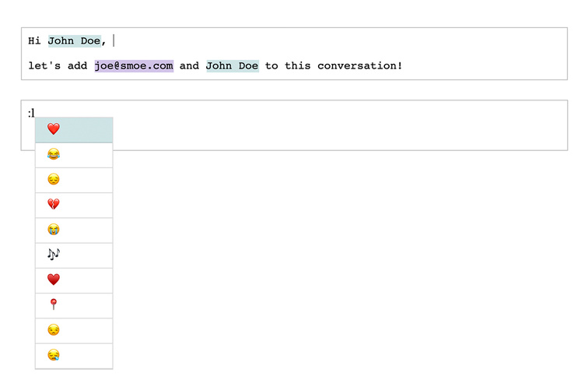Select the highlighted red heart emoji suggestion
Viewport: 588px width, 390px height.
point(74,129)
